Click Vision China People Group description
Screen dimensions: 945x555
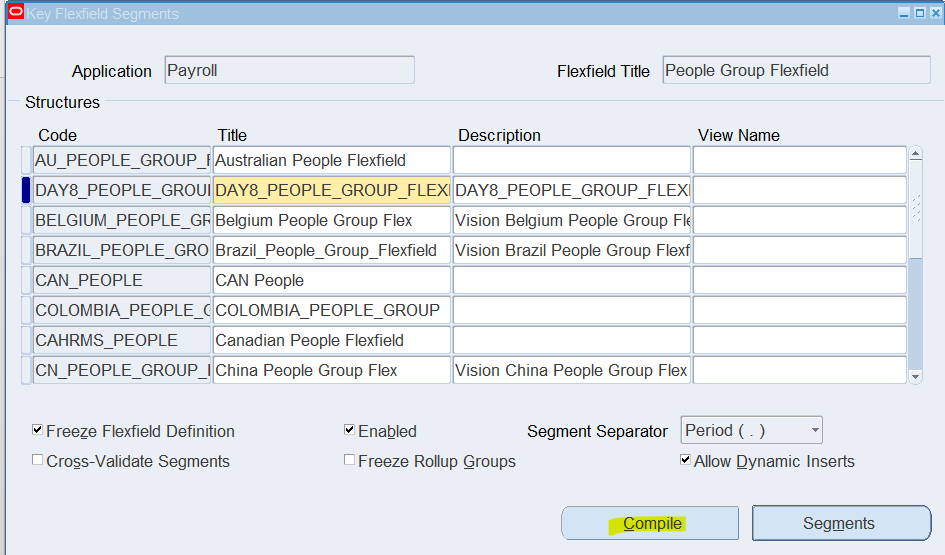pos(571,370)
